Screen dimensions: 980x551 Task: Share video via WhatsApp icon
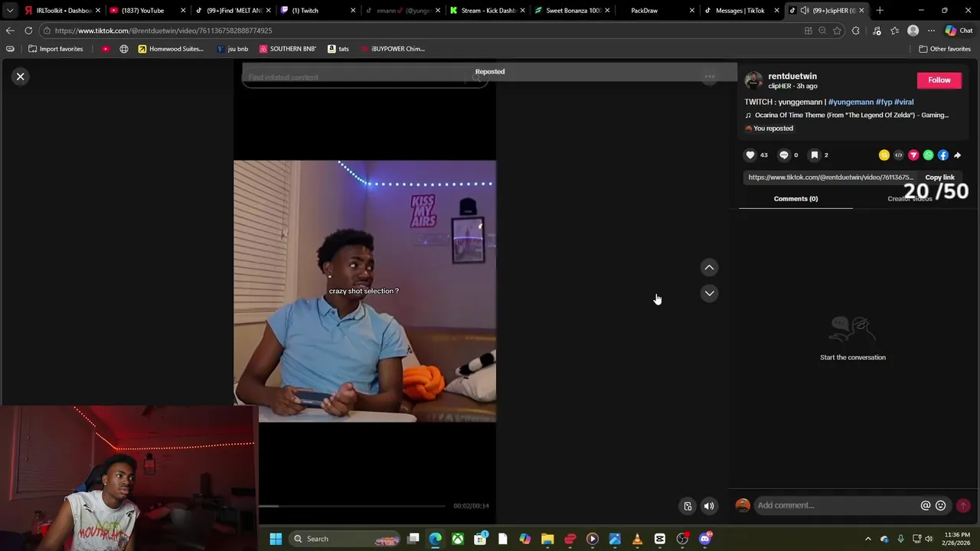(x=928, y=155)
